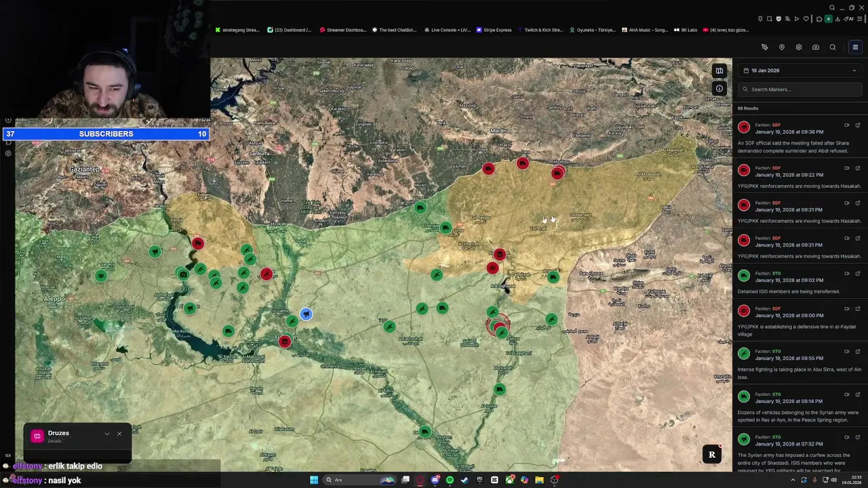Click the taskbar volume speaker icon
Screen dimensions: 868x488
[x=833, y=480]
